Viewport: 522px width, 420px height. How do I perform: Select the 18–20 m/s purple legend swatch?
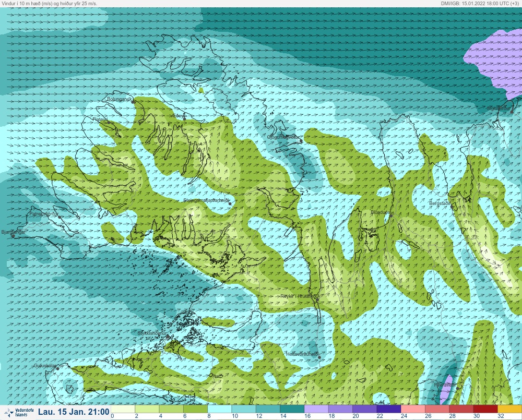[x=340, y=409]
